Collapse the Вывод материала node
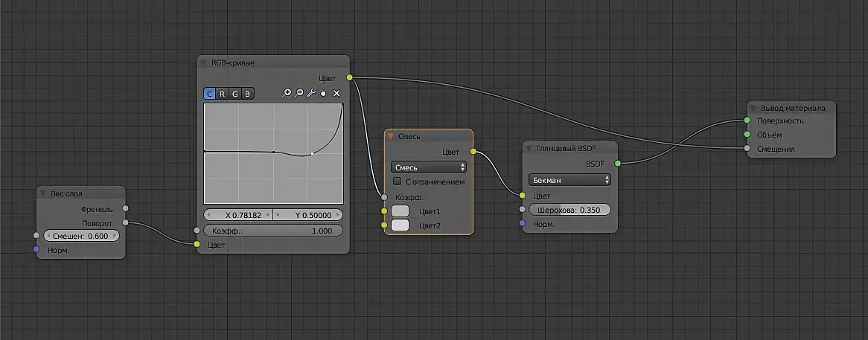Image resolution: width=868 pixels, height=340 pixels. click(x=753, y=108)
